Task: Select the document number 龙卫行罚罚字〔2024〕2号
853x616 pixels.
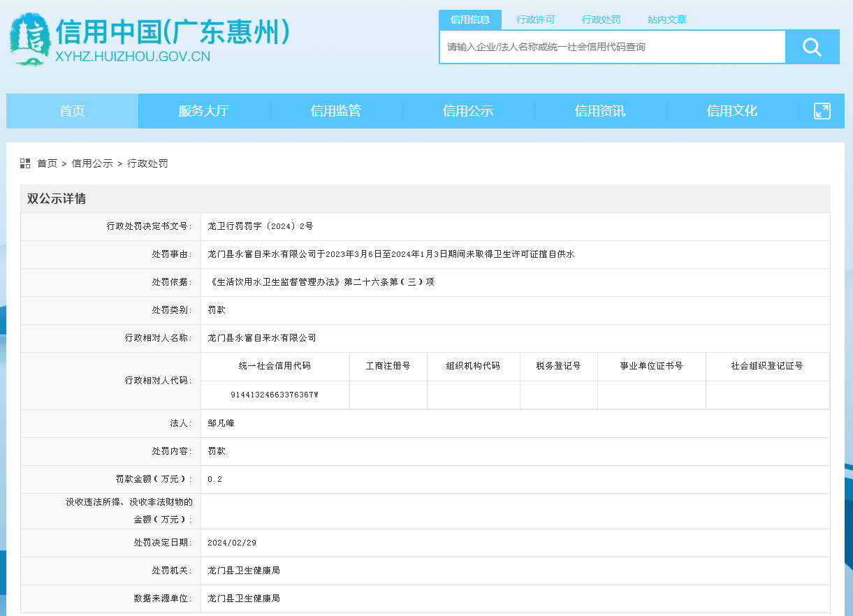Action: 261,226
